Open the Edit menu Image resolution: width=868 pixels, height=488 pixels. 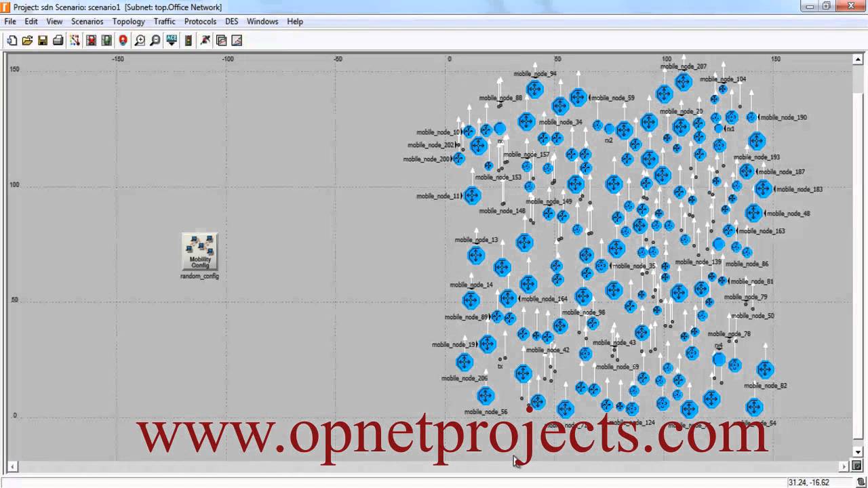pyautogui.click(x=31, y=22)
